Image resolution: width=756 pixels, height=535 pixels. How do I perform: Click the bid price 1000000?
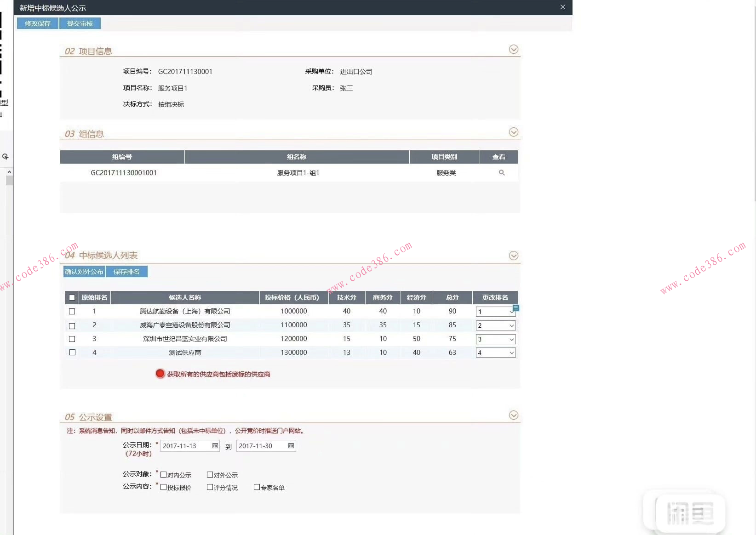(294, 311)
